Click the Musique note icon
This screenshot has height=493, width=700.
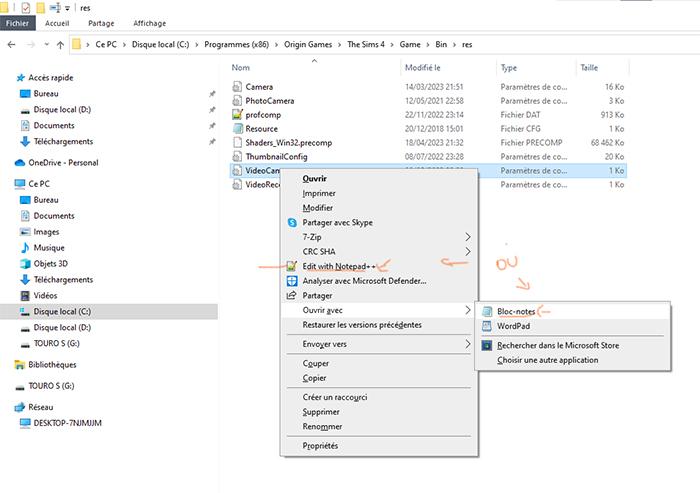(25, 247)
